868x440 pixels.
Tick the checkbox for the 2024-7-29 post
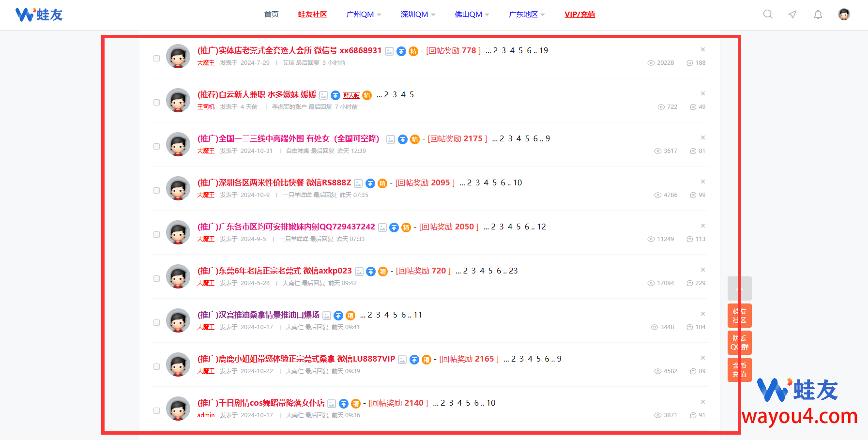156,59
